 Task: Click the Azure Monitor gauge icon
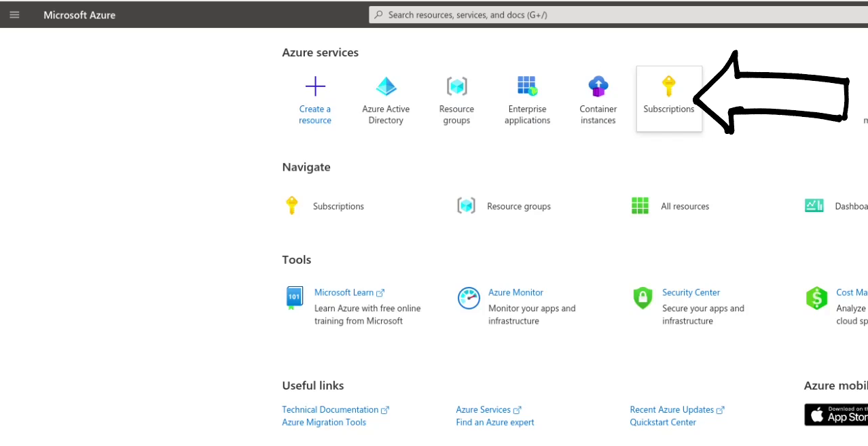pyautogui.click(x=469, y=298)
